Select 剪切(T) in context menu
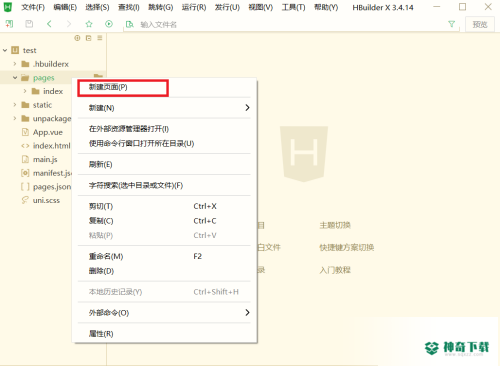 pos(164,206)
